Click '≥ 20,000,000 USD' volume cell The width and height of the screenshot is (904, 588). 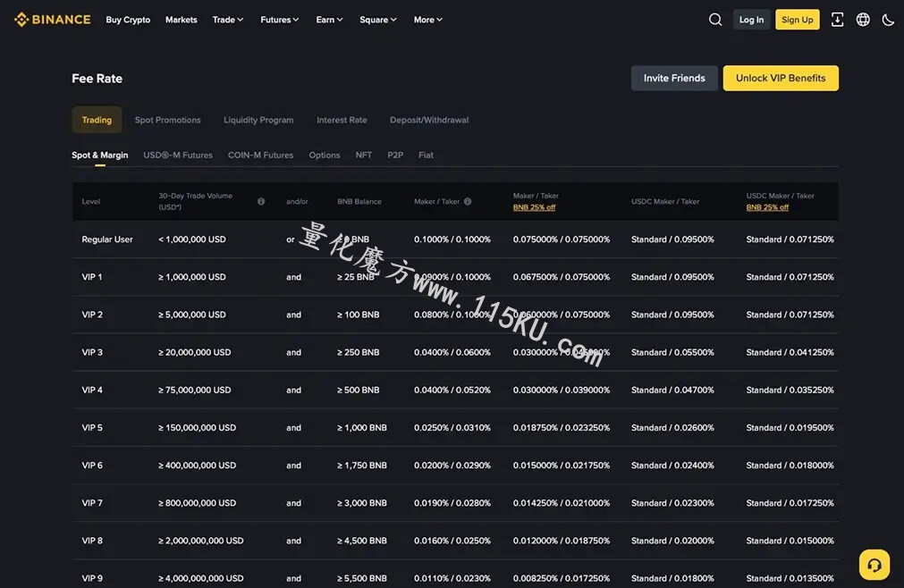[194, 352]
